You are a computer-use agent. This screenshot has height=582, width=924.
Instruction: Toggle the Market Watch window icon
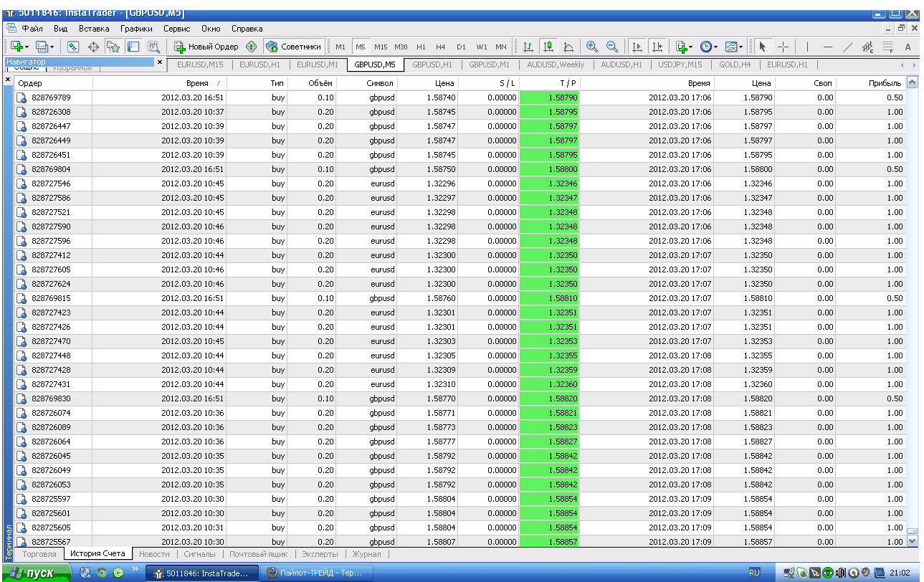pyautogui.click(x=72, y=47)
